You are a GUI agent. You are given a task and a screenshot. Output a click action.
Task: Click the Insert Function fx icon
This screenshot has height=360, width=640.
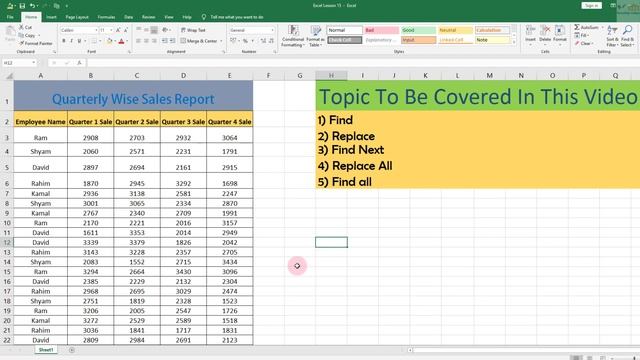(79, 63)
